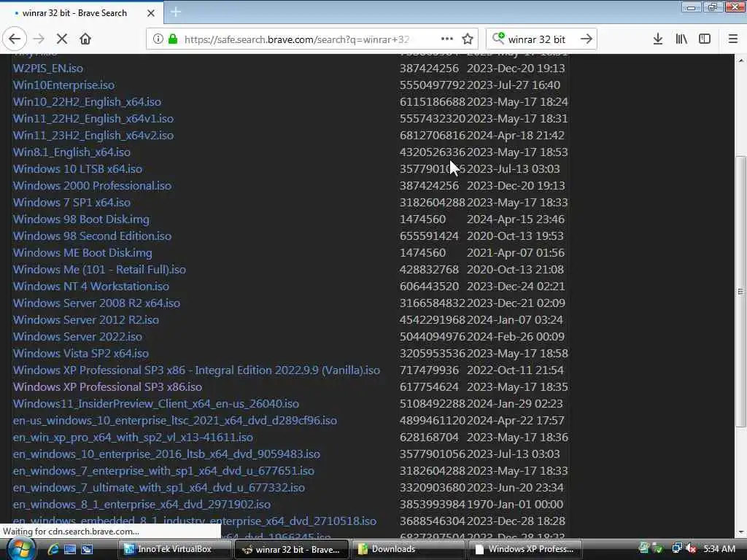Open en_windows_7_ultimate_with_sp1 iso link

click(159, 487)
